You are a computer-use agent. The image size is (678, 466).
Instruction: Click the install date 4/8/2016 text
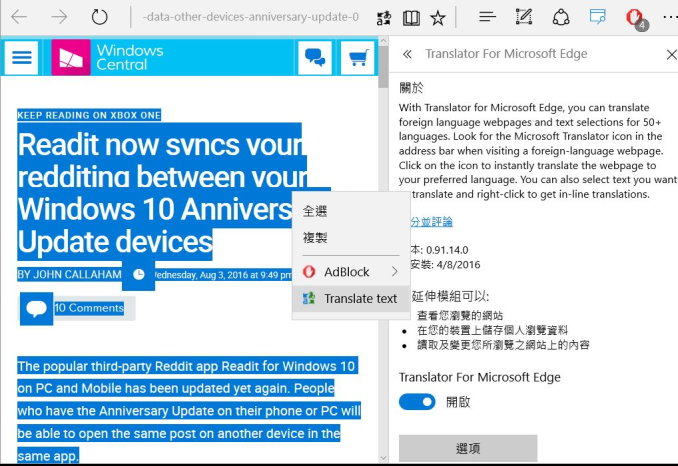[458, 265]
